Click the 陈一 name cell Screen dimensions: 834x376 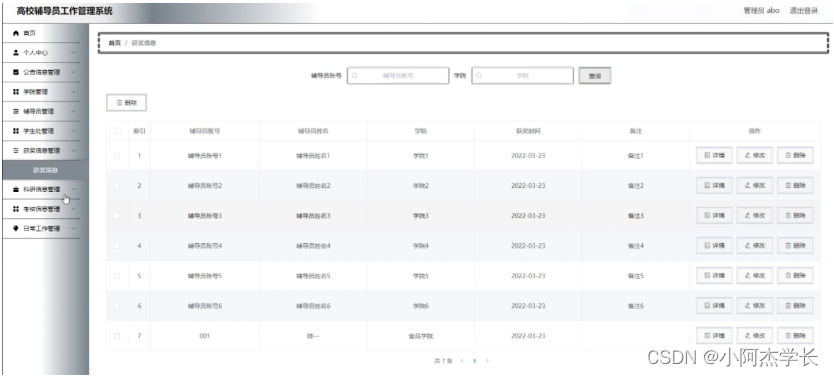click(313, 336)
